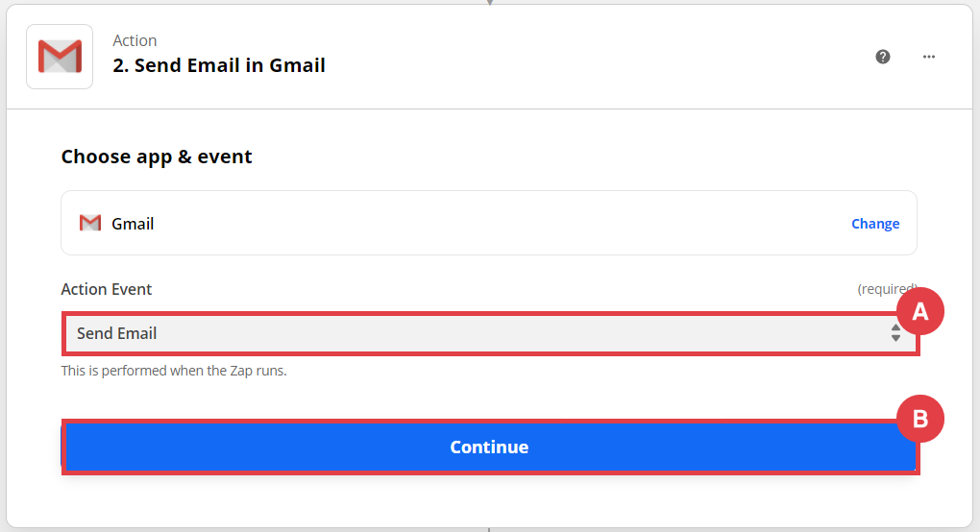Click the Action label above the title
This screenshot has width=980, height=532.
[135, 40]
